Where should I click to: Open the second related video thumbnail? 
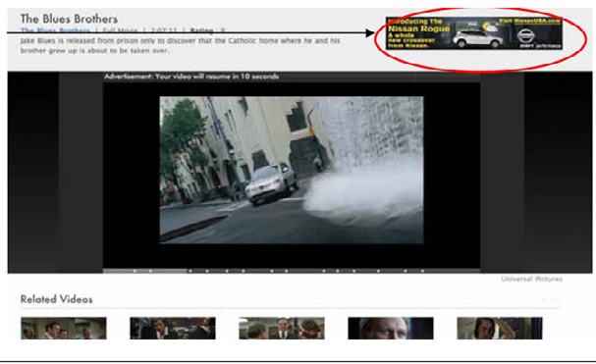pyautogui.click(x=173, y=329)
